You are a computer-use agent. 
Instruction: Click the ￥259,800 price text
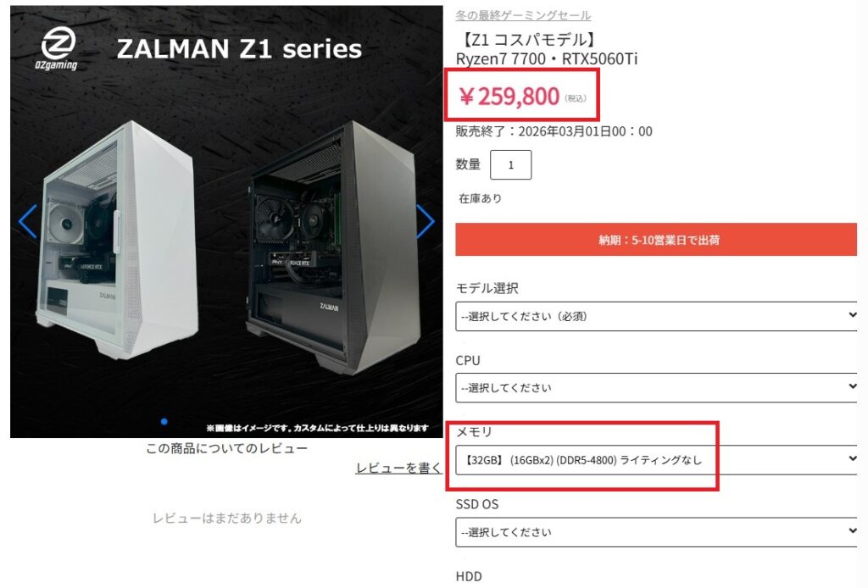pyautogui.click(x=509, y=97)
